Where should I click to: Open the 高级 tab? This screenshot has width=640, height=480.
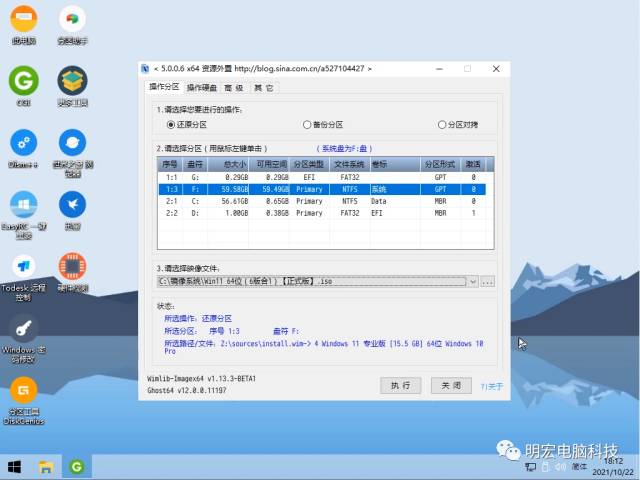tap(234, 88)
